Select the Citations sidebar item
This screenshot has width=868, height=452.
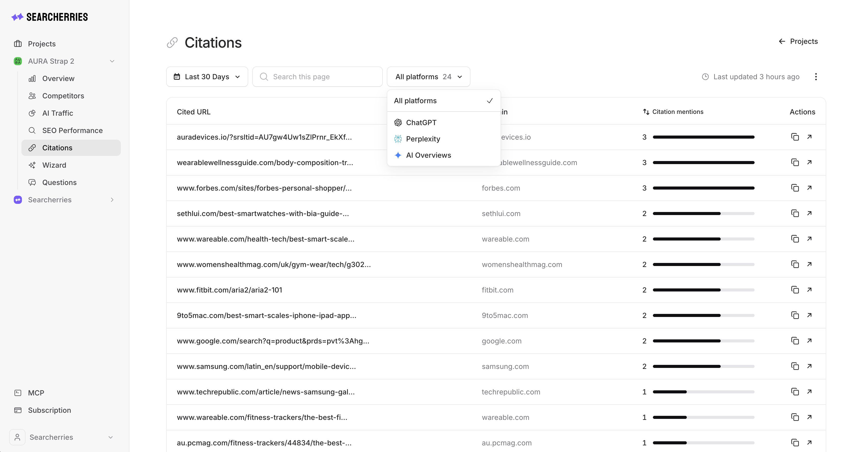pos(71,148)
